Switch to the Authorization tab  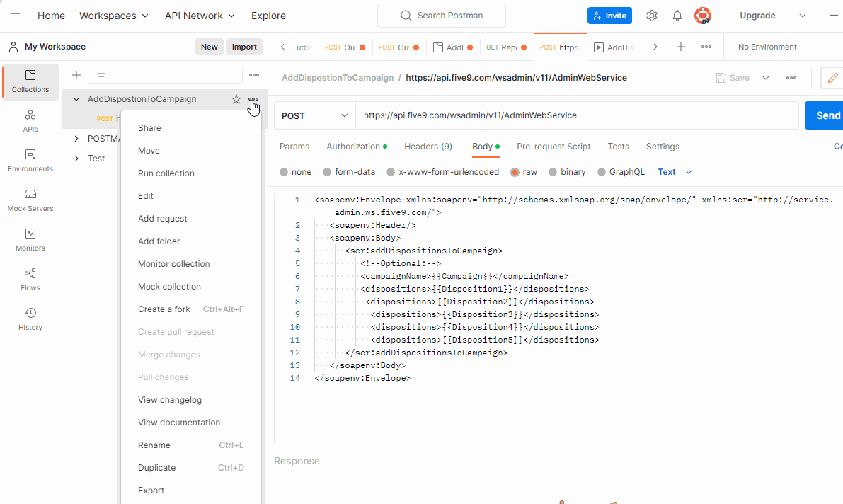[x=357, y=147]
